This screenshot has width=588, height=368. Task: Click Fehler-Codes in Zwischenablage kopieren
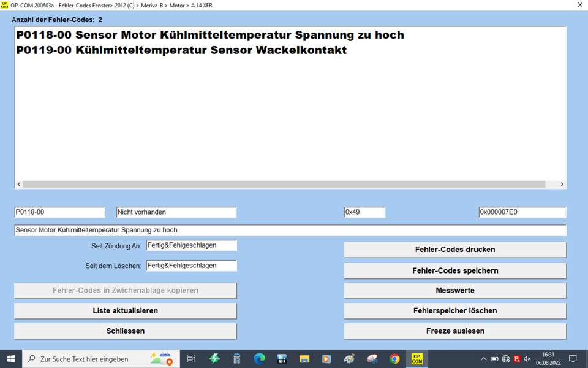point(125,291)
